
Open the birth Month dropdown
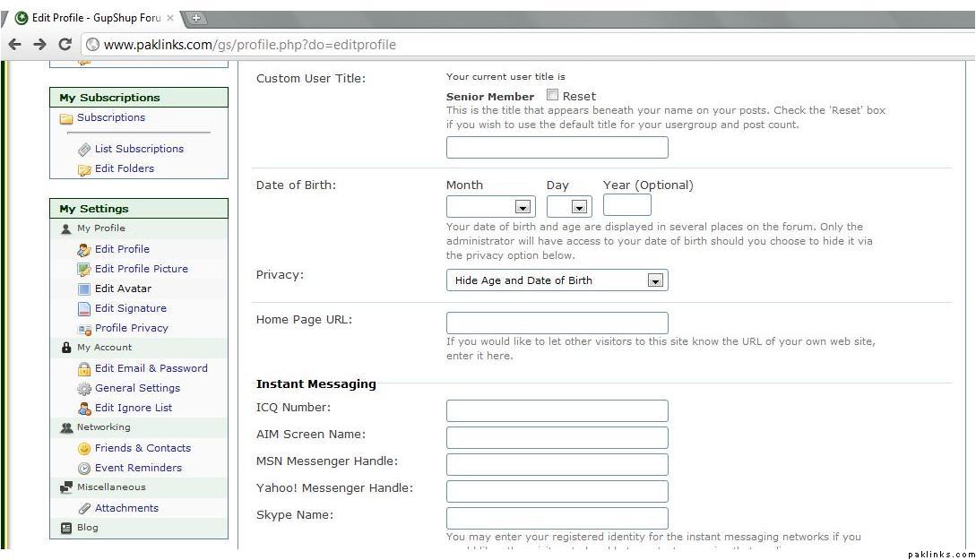491,207
